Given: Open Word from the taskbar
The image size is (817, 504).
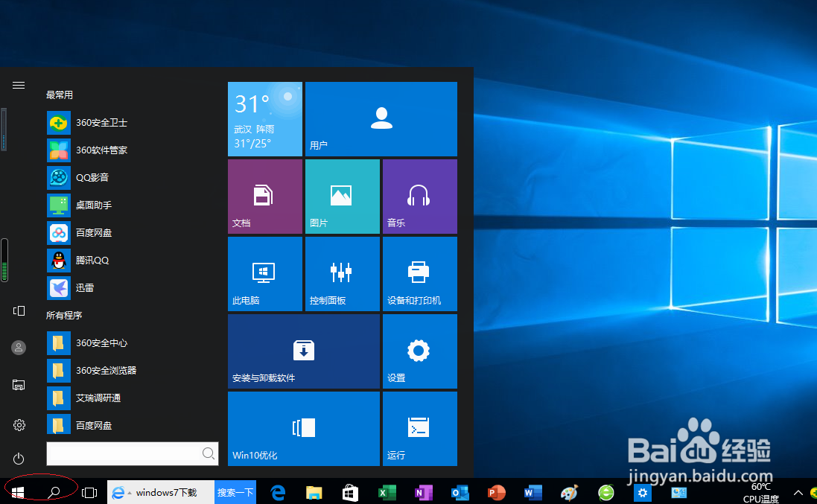Looking at the screenshot, I should pyautogui.click(x=532, y=492).
